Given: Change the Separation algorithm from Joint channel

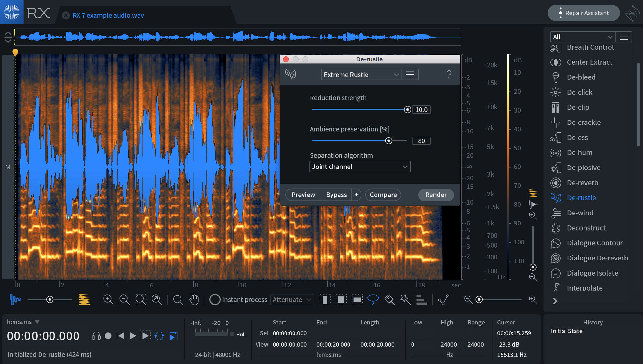Looking at the screenshot, I should click(x=359, y=167).
